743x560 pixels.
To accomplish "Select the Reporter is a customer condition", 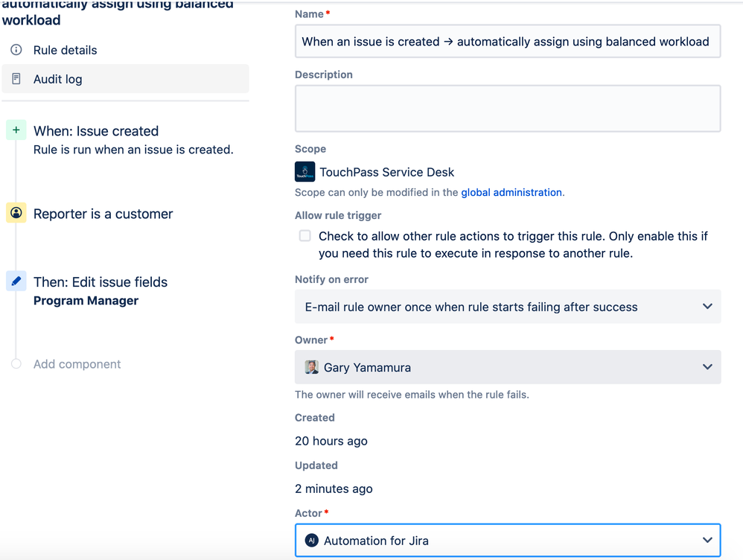I will [103, 214].
